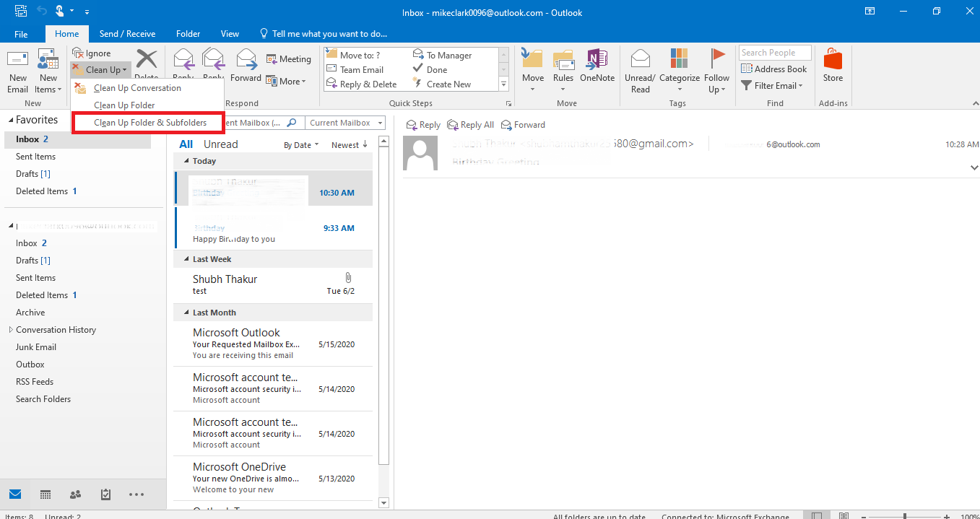Image resolution: width=980 pixels, height=519 pixels.
Task: Click the New Email button
Action: [17, 71]
